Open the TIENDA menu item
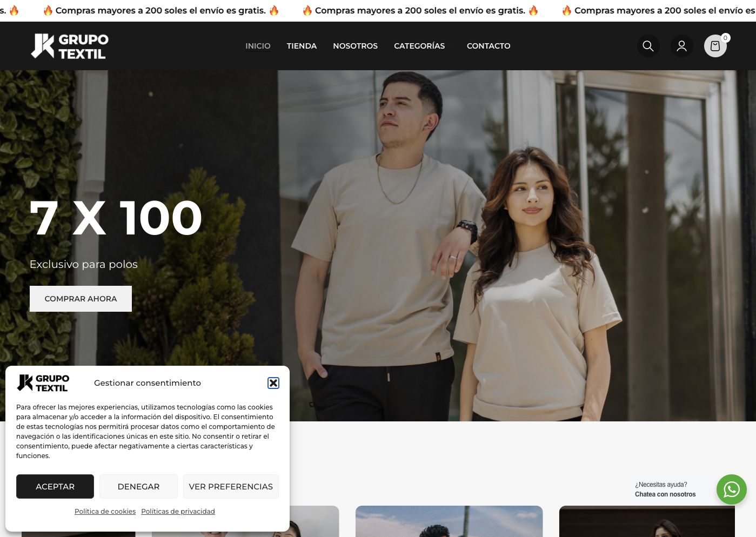 302,46
